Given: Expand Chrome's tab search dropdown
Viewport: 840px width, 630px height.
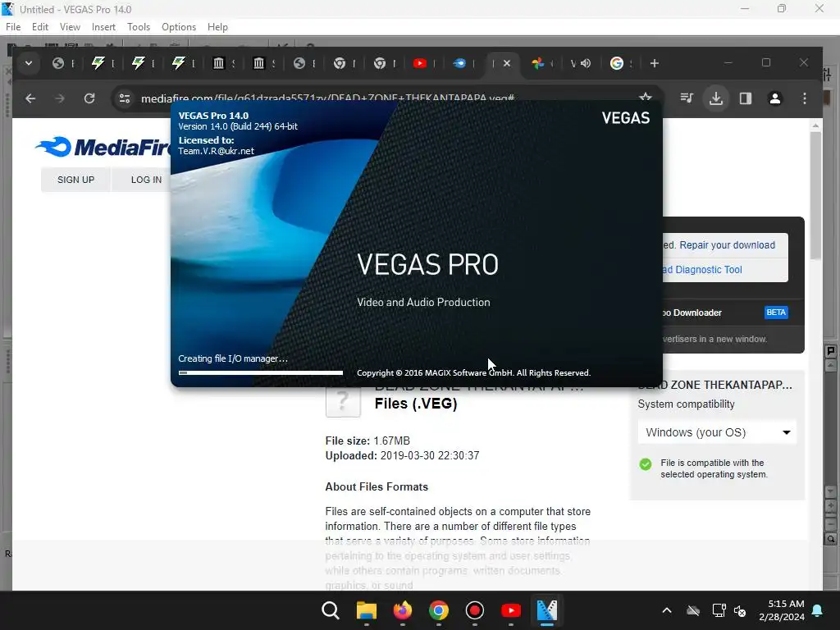Looking at the screenshot, I should 29,63.
